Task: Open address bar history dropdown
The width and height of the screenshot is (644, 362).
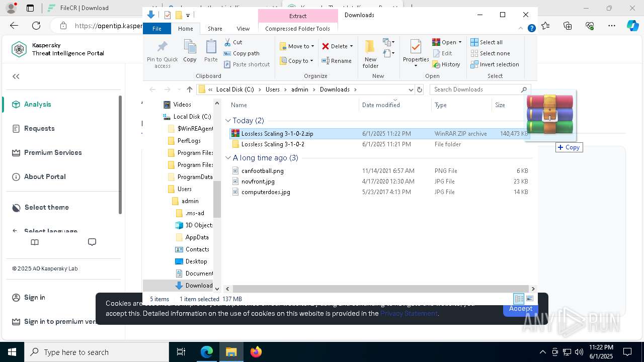Action: (411, 89)
